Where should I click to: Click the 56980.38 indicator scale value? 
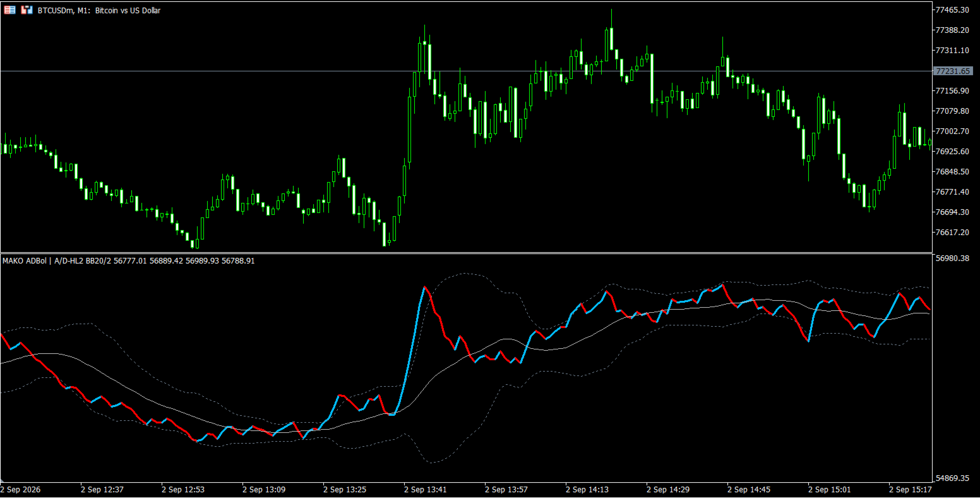[953, 258]
